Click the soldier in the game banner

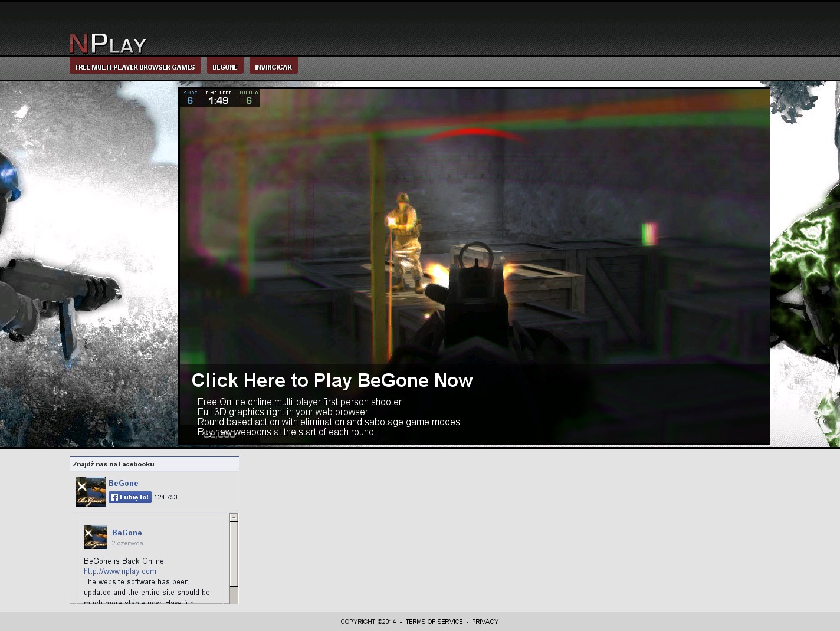(x=405, y=242)
